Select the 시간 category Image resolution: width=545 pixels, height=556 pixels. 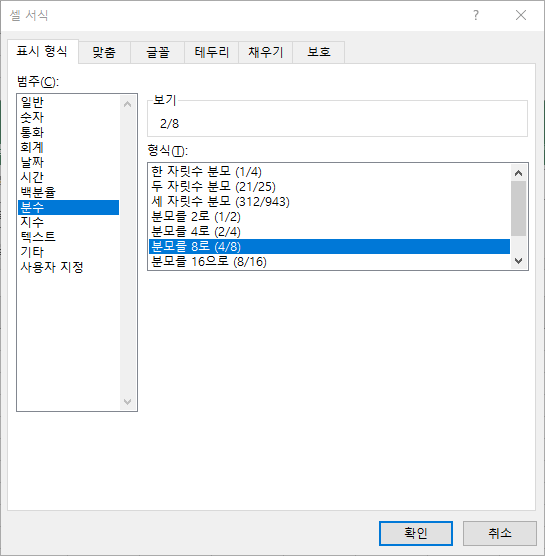(68, 177)
